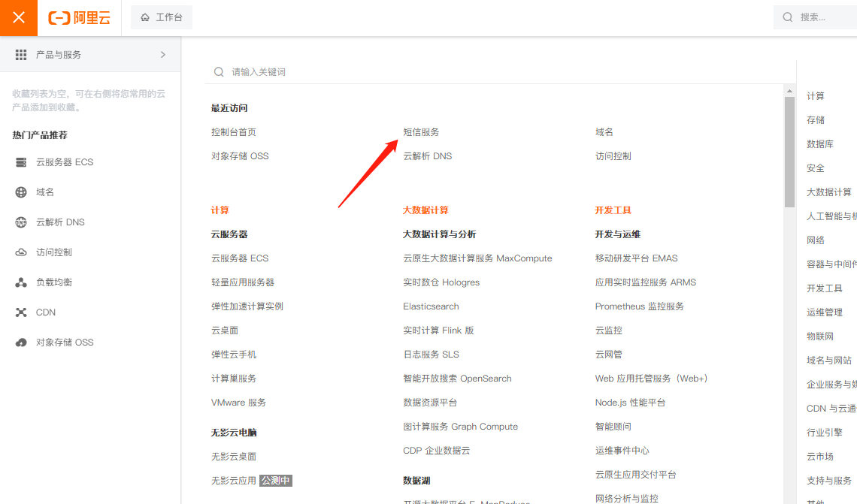Jump to 运维管理 category on right

click(x=824, y=312)
